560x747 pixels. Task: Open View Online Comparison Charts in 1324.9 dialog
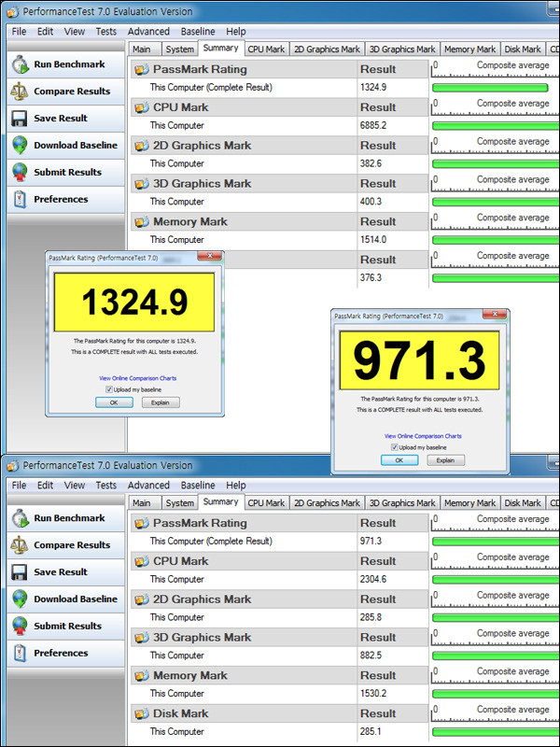137,378
